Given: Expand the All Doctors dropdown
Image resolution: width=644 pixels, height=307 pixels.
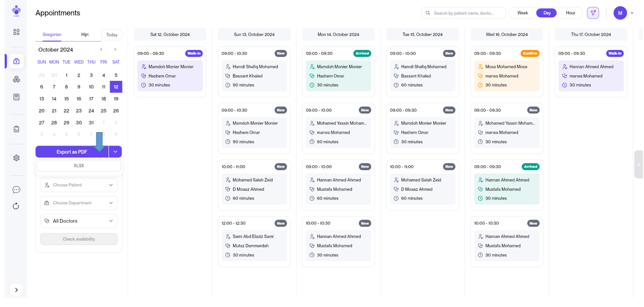Looking at the screenshot, I should (79, 221).
